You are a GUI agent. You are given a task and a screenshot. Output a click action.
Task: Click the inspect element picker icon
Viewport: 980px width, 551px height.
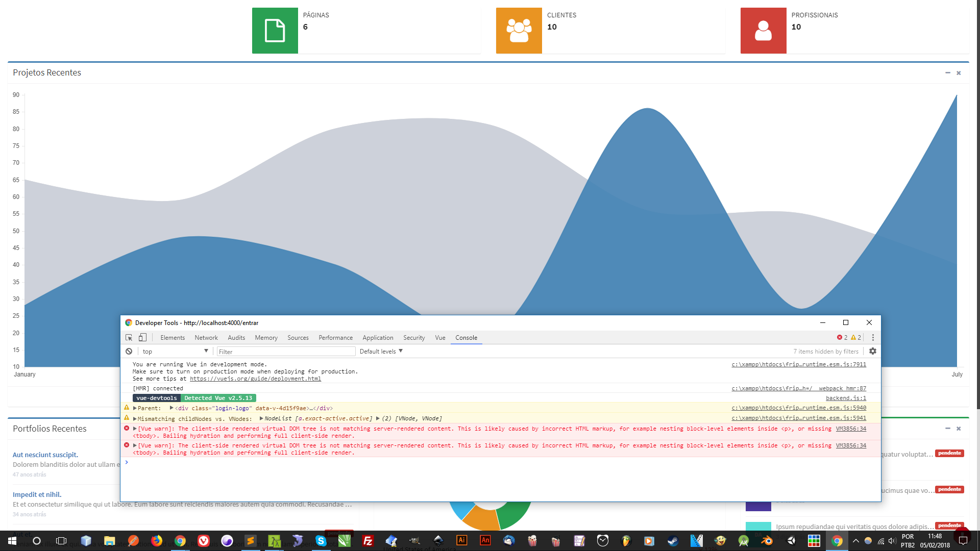(129, 338)
